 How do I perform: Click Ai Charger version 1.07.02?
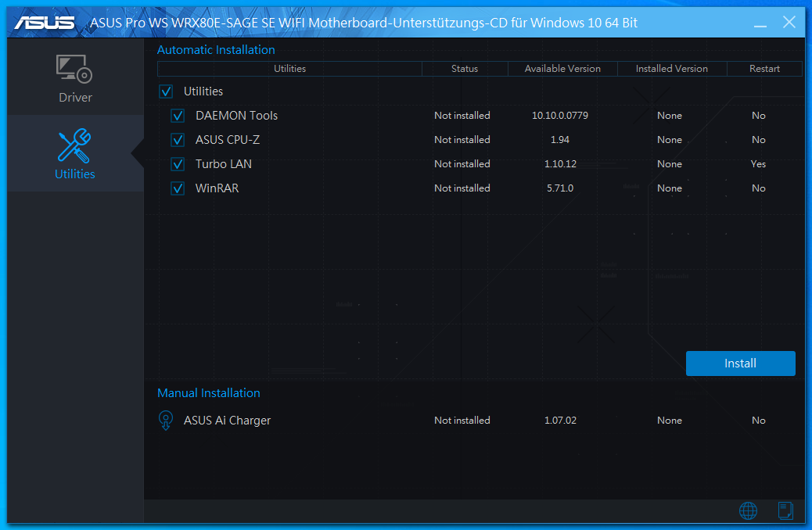560,421
